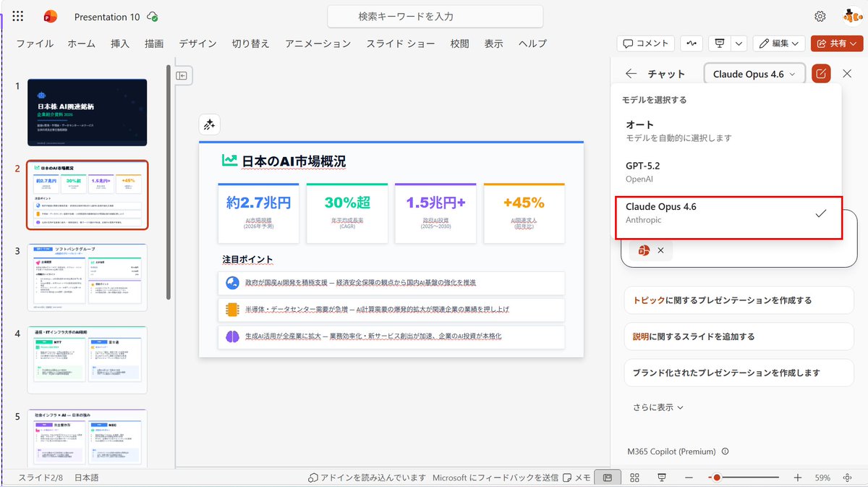Click the globe icon in first bullet

[232, 283]
